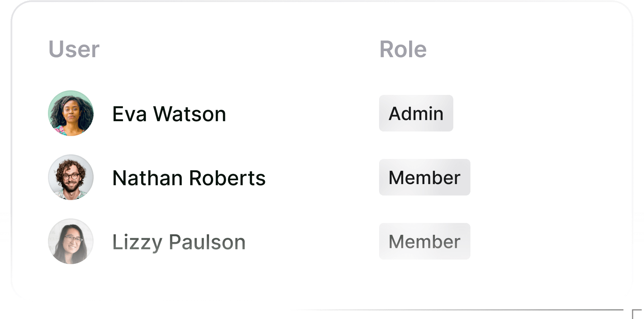Click the letter U in User header
644x319 pixels.
pyautogui.click(x=56, y=49)
